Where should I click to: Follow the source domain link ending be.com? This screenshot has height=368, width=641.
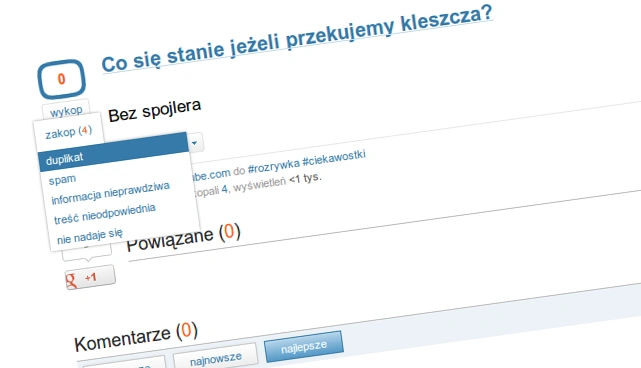click(211, 175)
